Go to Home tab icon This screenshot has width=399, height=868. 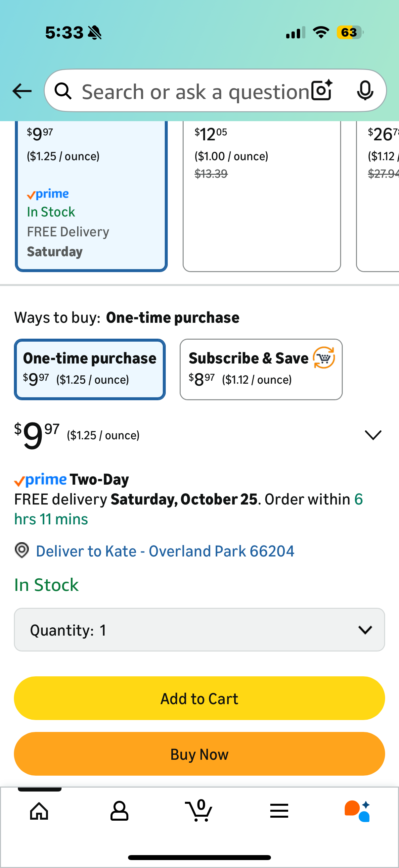click(39, 811)
